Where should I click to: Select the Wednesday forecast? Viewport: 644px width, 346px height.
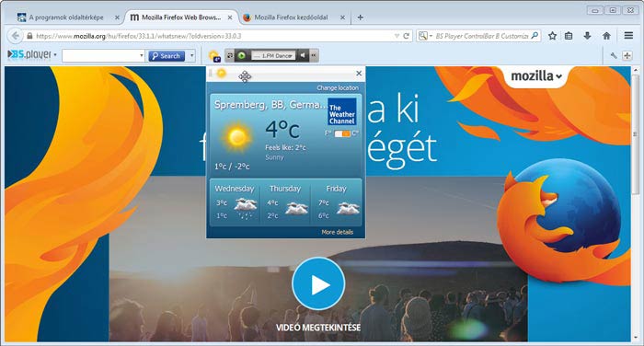point(235,202)
